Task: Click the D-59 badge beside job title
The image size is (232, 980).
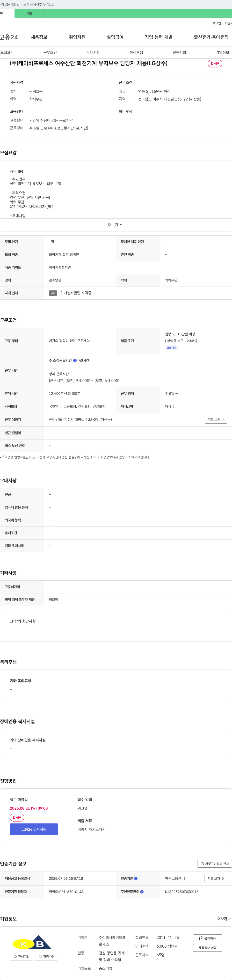Action: pyautogui.click(x=215, y=64)
